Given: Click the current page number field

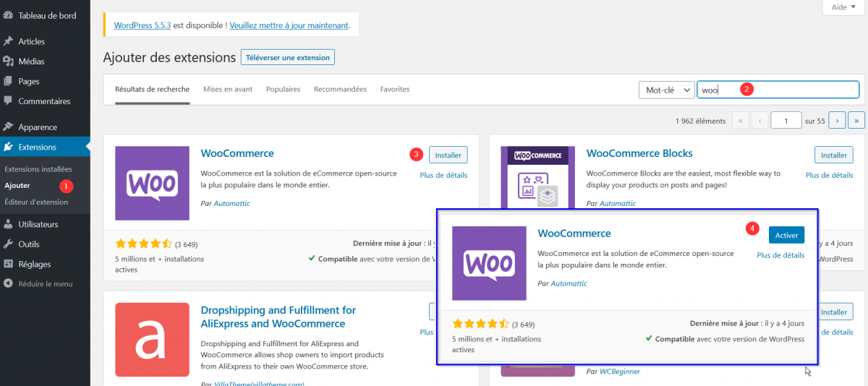Looking at the screenshot, I should click(786, 120).
